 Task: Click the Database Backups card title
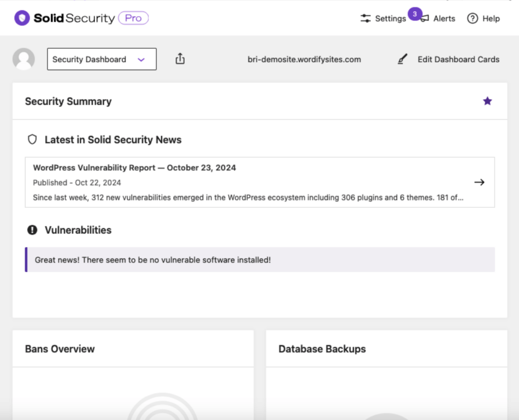[322, 349]
